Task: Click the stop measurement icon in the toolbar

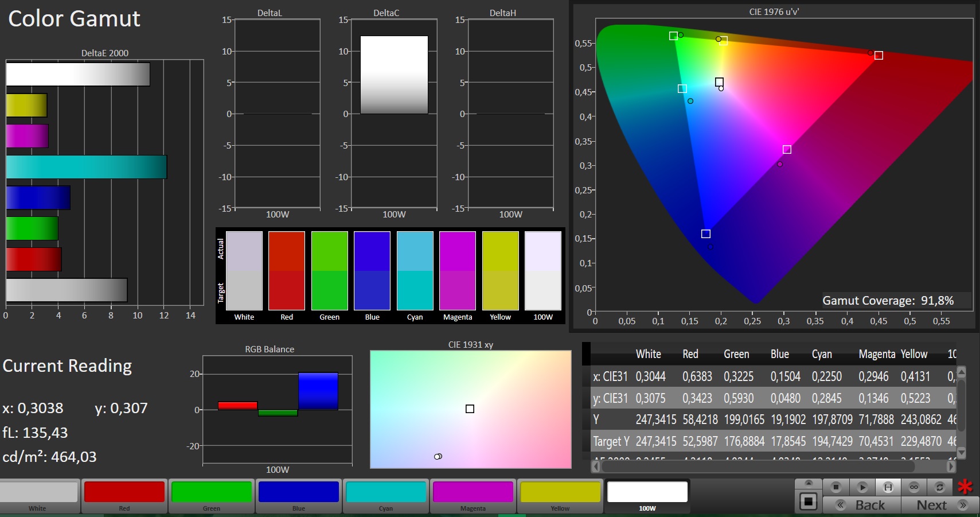Action: pos(836,487)
